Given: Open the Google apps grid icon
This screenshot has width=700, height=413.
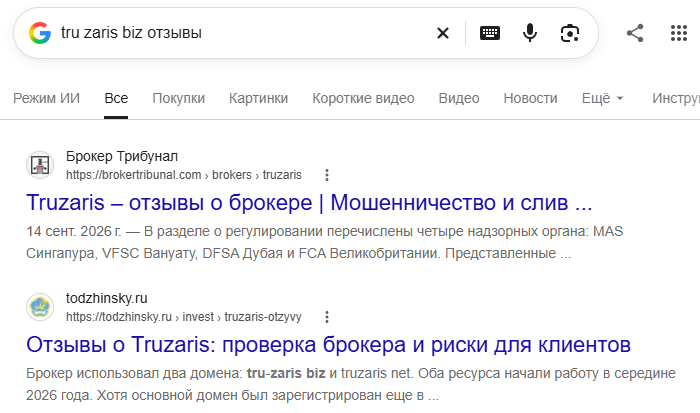Looking at the screenshot, I should point(679,33).
